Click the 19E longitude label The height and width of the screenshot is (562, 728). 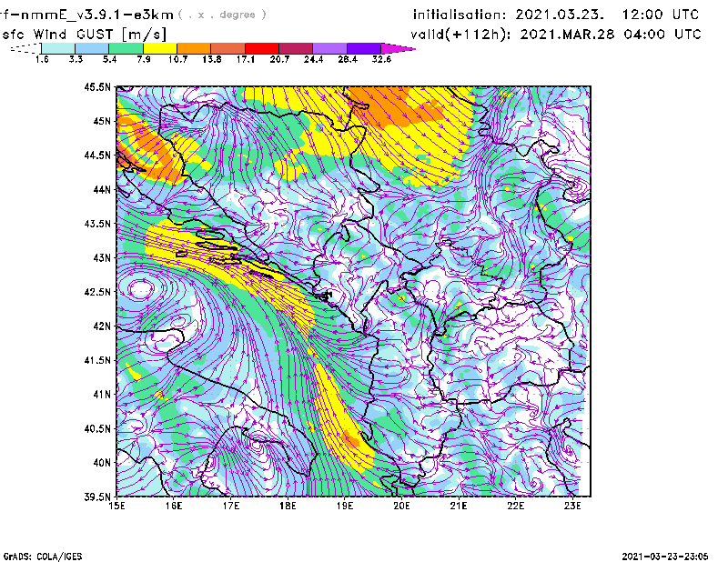tap(345, 506)
